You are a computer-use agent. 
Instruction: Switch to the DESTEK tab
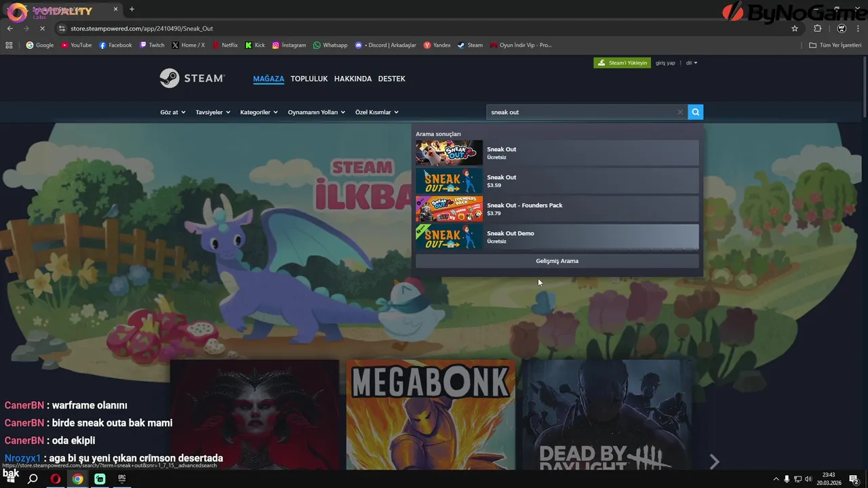[x=391, y=79]
